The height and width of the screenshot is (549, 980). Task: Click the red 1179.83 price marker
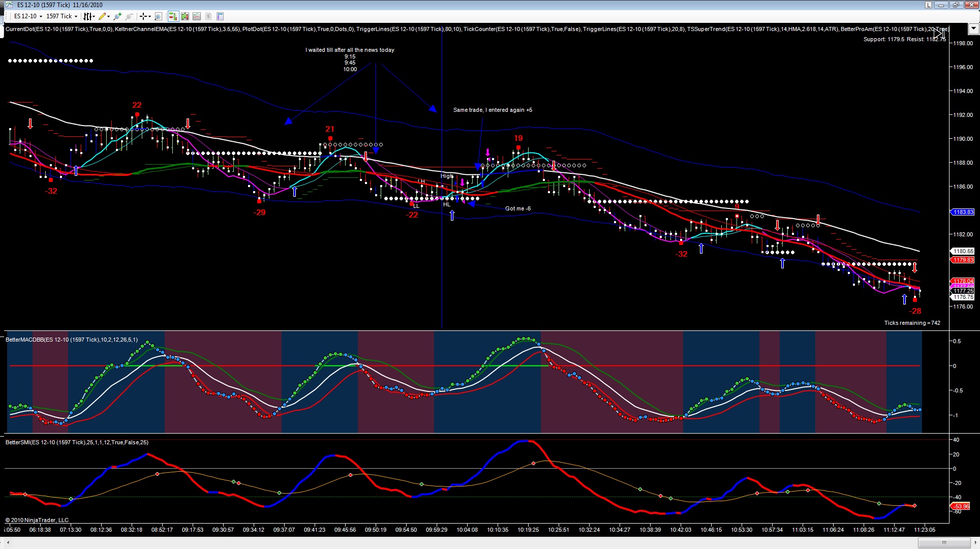pyautogui.click(x=962, y=260)
